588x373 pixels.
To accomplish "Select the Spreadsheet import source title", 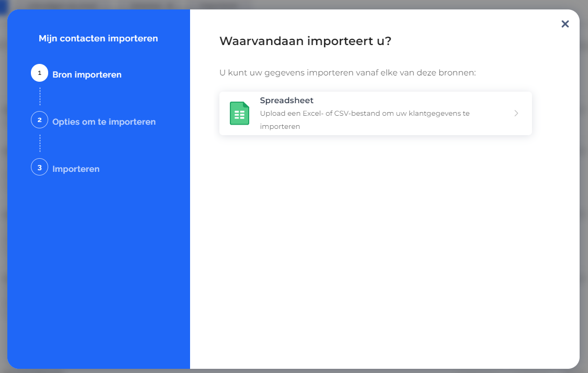I will (x=286, y=100).
